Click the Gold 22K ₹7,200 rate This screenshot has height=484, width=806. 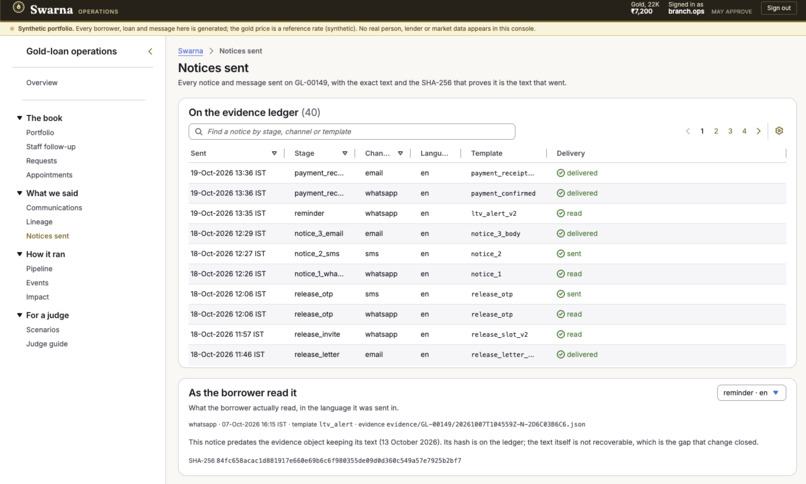[645, 8]
